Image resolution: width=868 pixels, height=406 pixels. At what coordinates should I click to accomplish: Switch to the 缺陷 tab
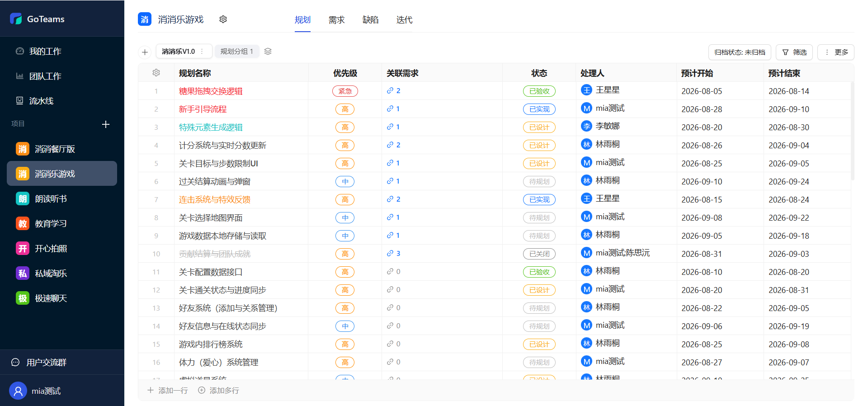click(x=370, y=20)
